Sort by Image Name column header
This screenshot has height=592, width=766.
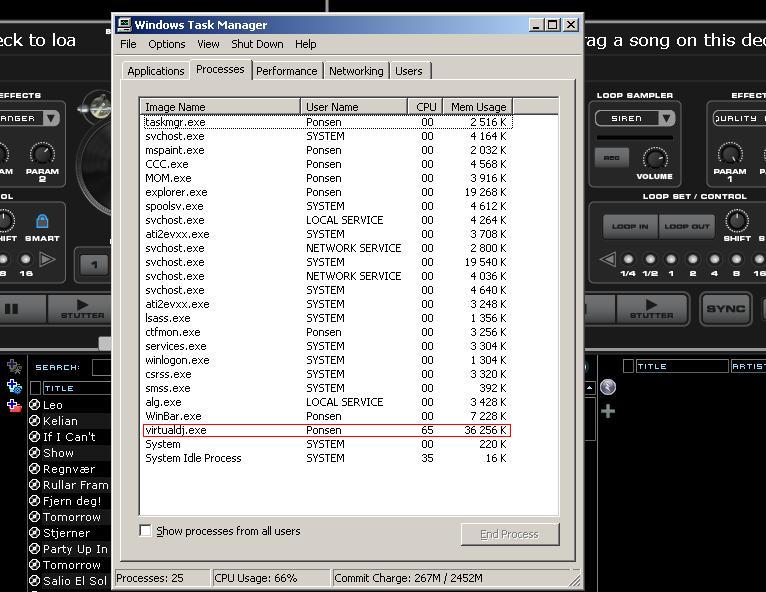(220, 106)
